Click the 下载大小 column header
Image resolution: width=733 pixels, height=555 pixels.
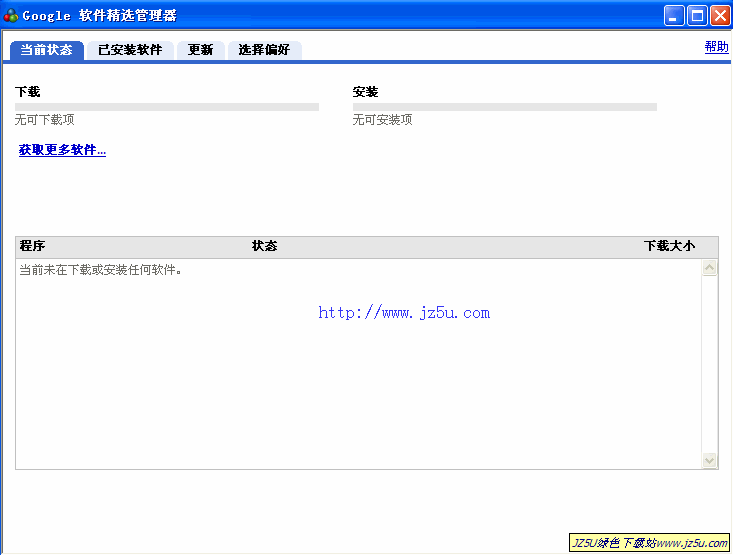pos(669,246)
